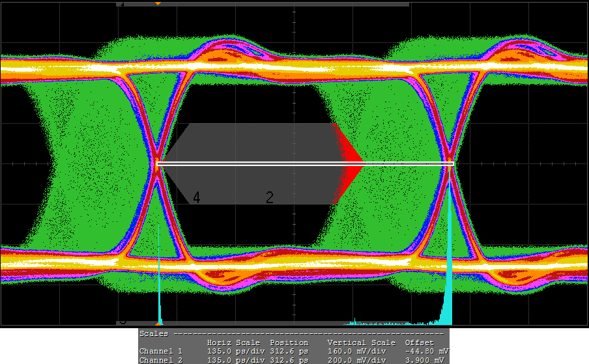
Task: Click the Horiz Scale column header
Action: click(233, 343)
